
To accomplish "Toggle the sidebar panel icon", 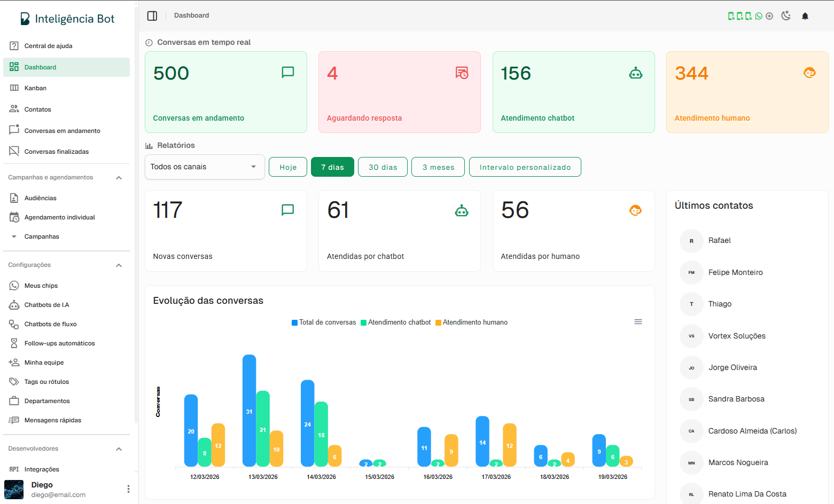I will 152,16.
